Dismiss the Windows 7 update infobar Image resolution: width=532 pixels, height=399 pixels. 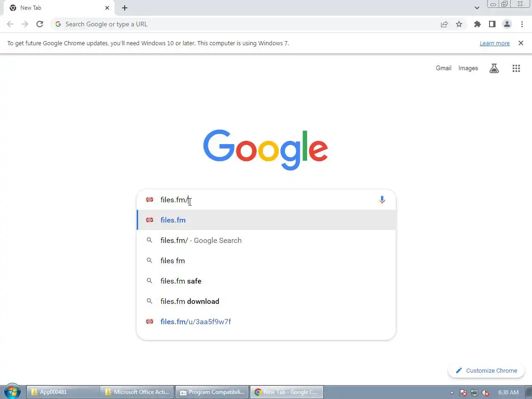pyautogui.click(x=521, y=43)
